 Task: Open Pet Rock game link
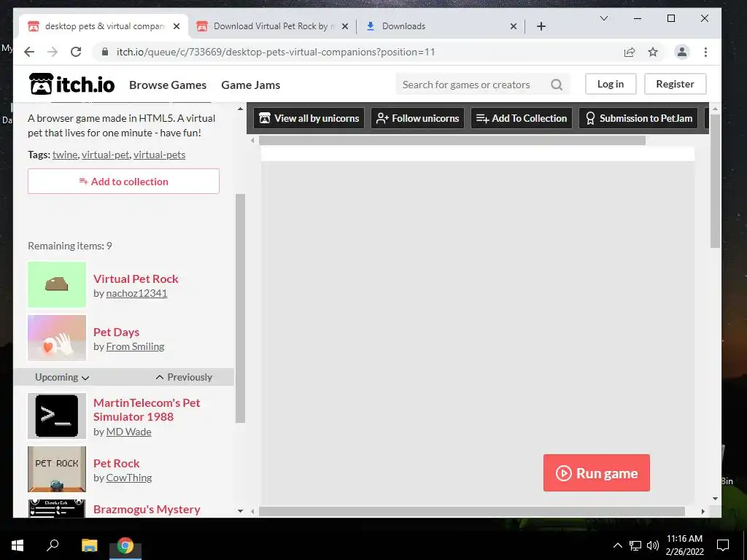pyautogui.click(x=116, y=463)
